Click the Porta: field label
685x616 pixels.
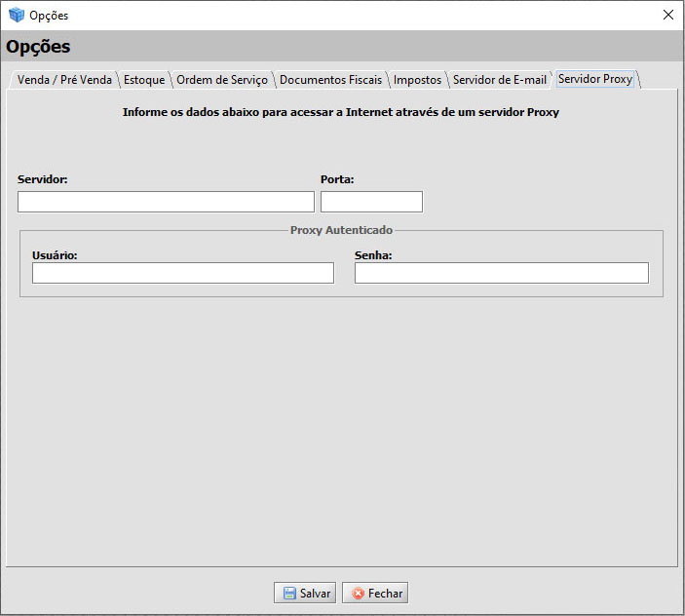pyautogui.click(x=337, y=179)
